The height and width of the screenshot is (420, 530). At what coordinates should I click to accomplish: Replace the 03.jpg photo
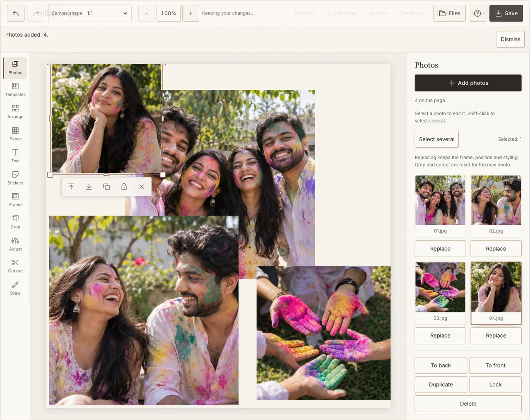coord(440,336)
